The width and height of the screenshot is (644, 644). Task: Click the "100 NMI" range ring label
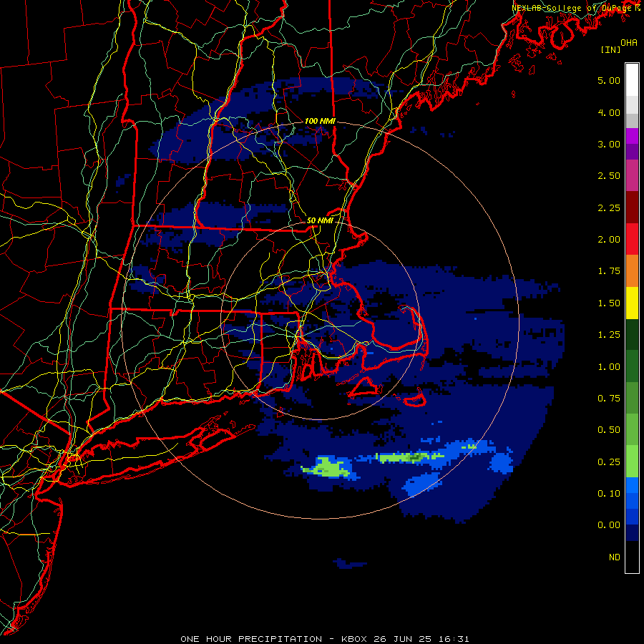[x=320, y=121]
